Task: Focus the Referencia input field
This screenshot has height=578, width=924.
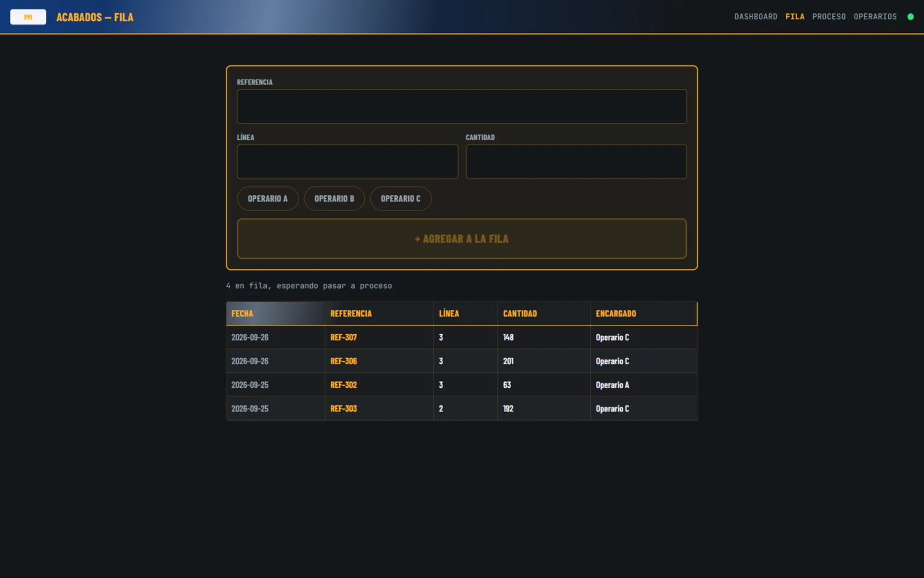Action: (x=461, y=106)
